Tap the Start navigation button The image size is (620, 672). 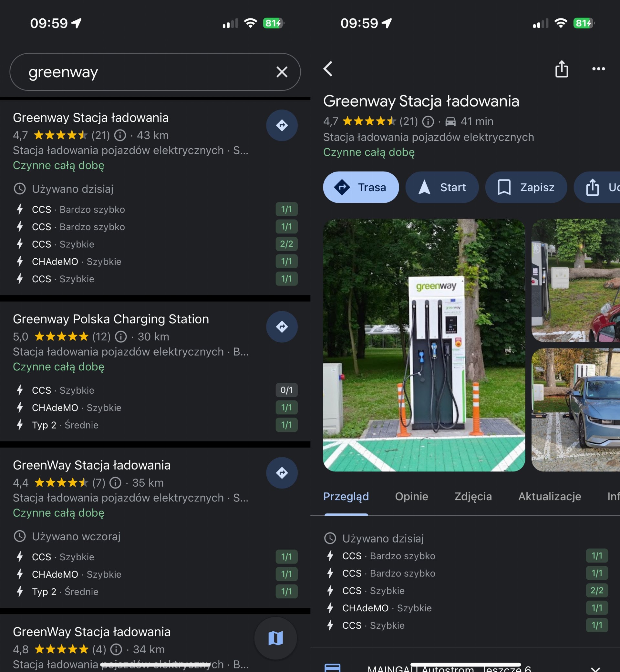click(x=442, y=187)
